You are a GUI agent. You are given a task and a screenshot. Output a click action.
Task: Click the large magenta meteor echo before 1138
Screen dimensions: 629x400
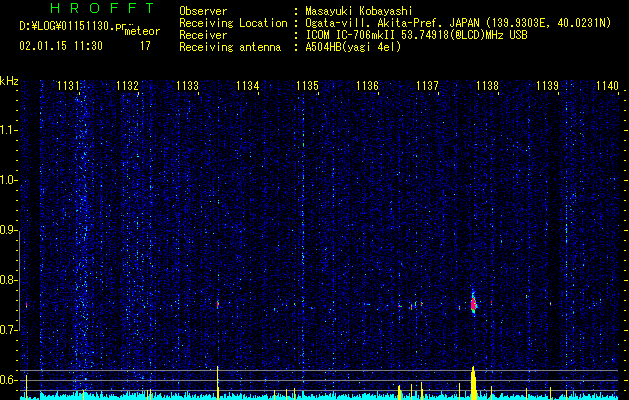point(473,304)
